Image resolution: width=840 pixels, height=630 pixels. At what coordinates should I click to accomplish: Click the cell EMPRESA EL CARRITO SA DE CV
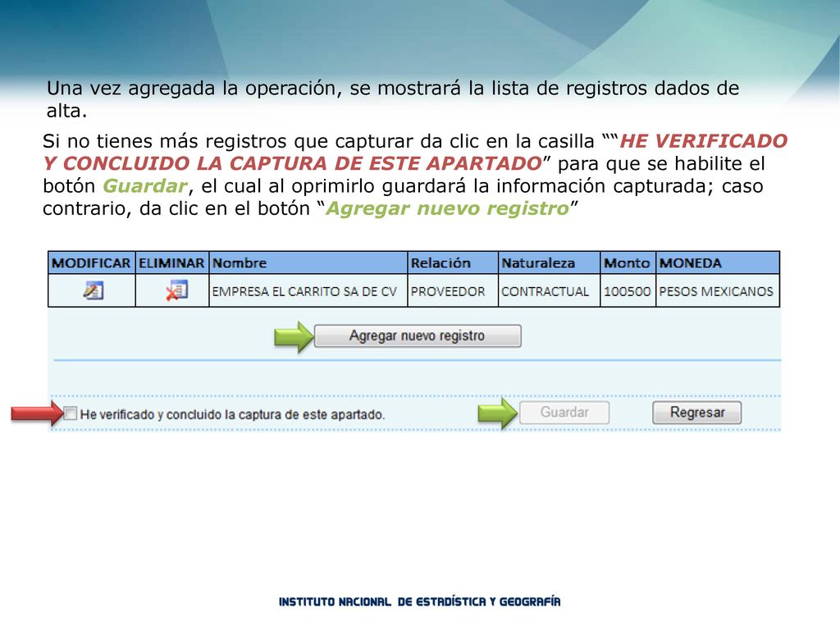click(308, 291)
